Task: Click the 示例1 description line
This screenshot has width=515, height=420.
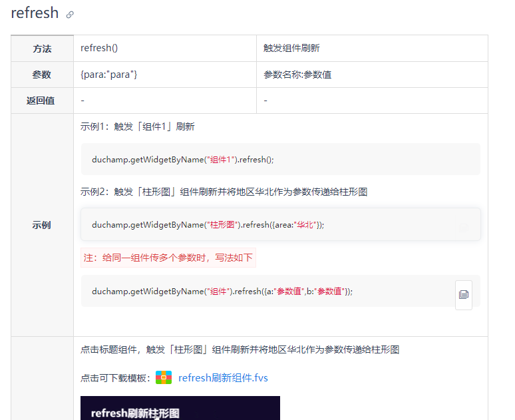Action: coord(137,126)
